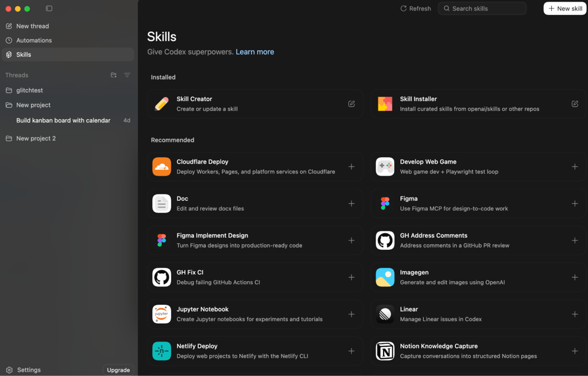Edit the Skill Installer skill
Image resolution: width=588 pixels, height=376 pixels.
tap(575, 104)
